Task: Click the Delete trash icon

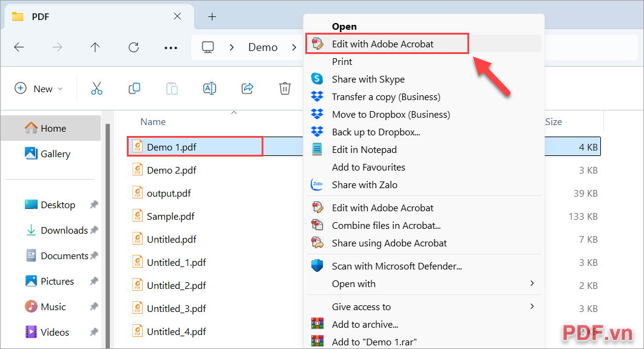Action: coord(285,88)
